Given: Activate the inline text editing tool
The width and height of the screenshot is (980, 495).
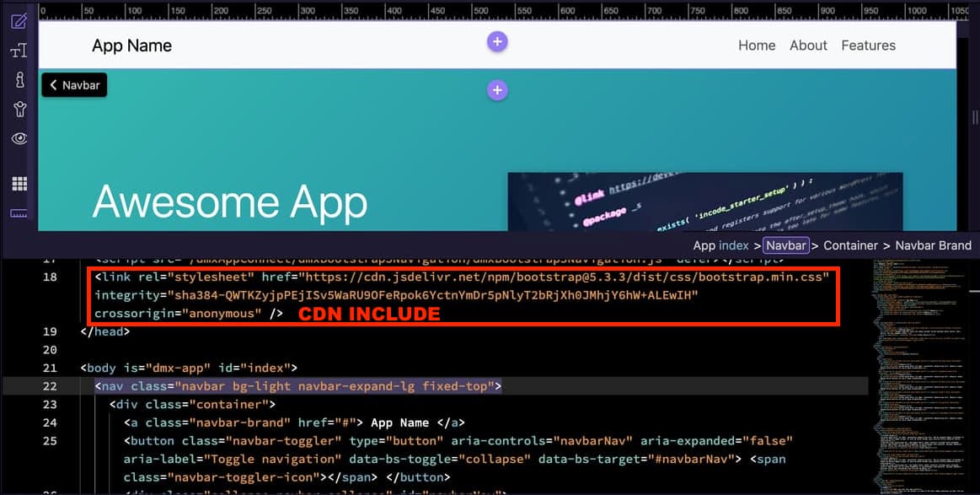Looking at the screenshot, I should click(19, 51).
